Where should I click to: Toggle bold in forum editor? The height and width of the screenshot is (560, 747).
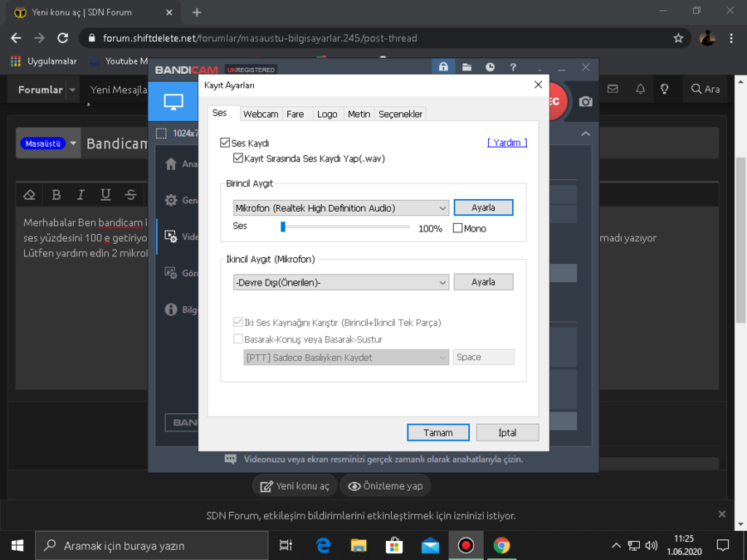tap(56, 194)
